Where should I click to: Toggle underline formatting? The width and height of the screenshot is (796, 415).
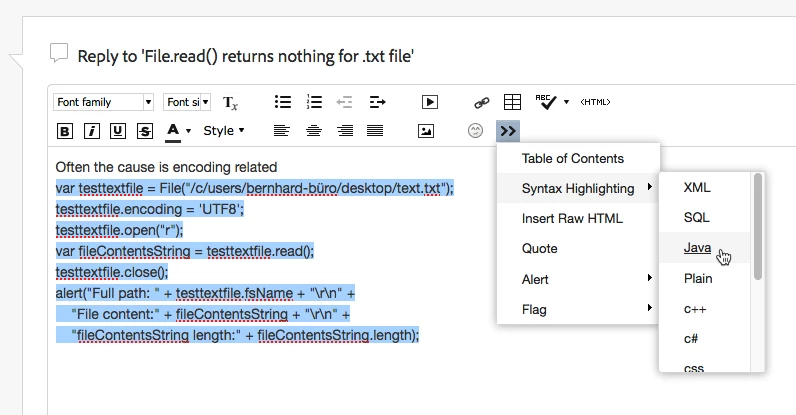pyautogui.click(x=118, y=131)
